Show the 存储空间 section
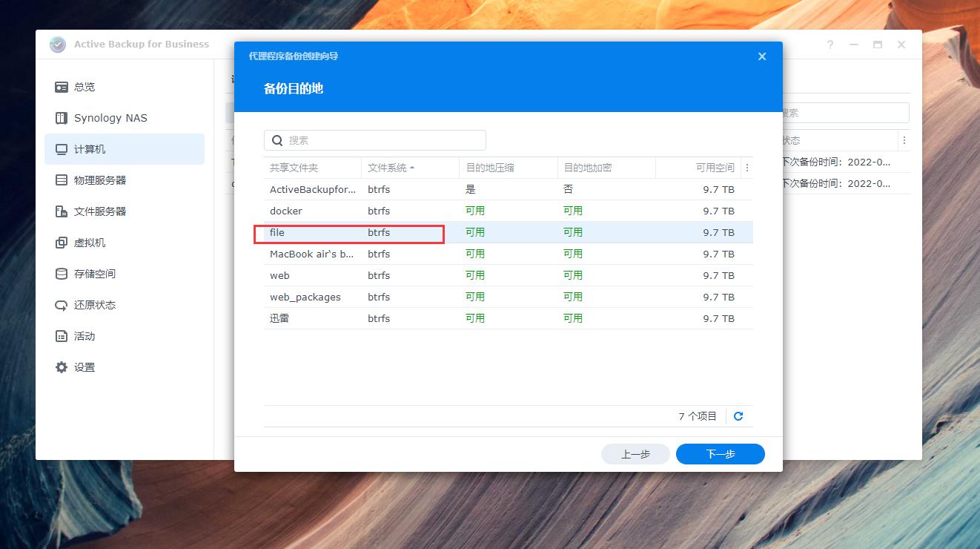Viewport: 980px width, 549px height. point(125,274)
